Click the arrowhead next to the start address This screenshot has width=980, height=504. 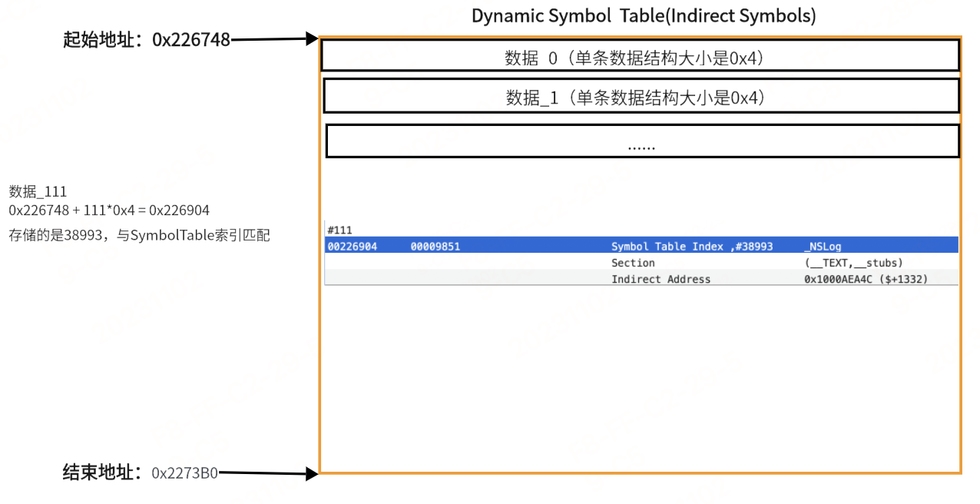tap(312, 38)
